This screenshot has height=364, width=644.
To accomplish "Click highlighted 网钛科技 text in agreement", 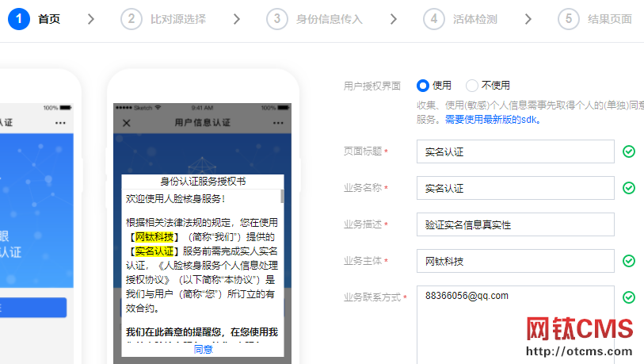I will (x=154, y=237).
